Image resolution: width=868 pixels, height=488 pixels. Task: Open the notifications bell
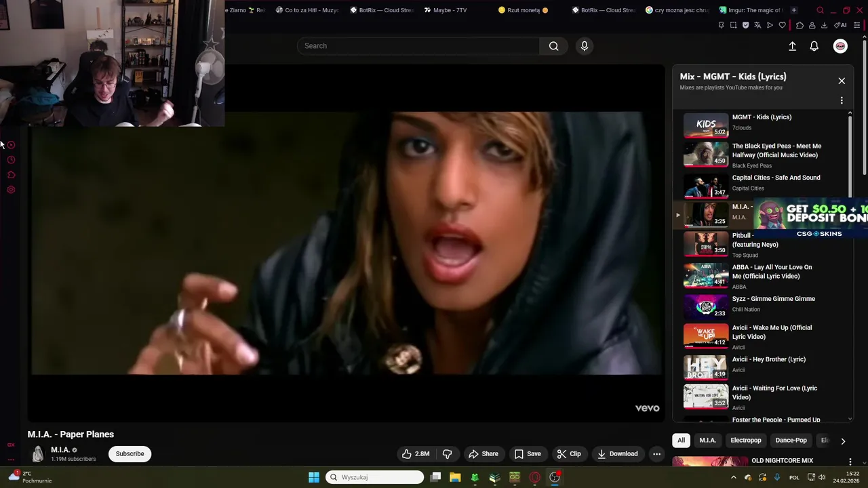814,46
